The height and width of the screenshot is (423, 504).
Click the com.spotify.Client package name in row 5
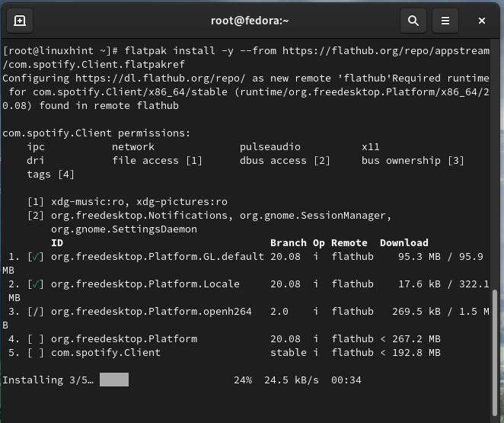(x=105, y=353)
